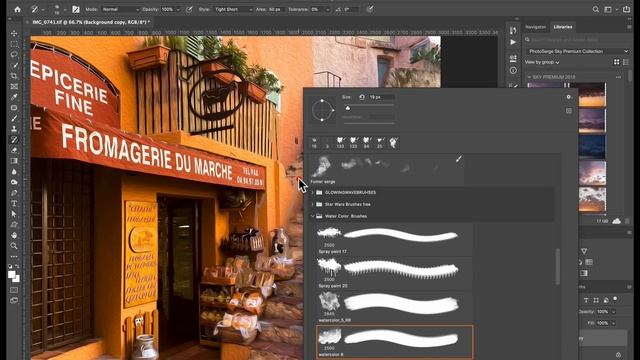Select the Path Selection tool
This screenshot has width=640, height=360.
(14, 214)
